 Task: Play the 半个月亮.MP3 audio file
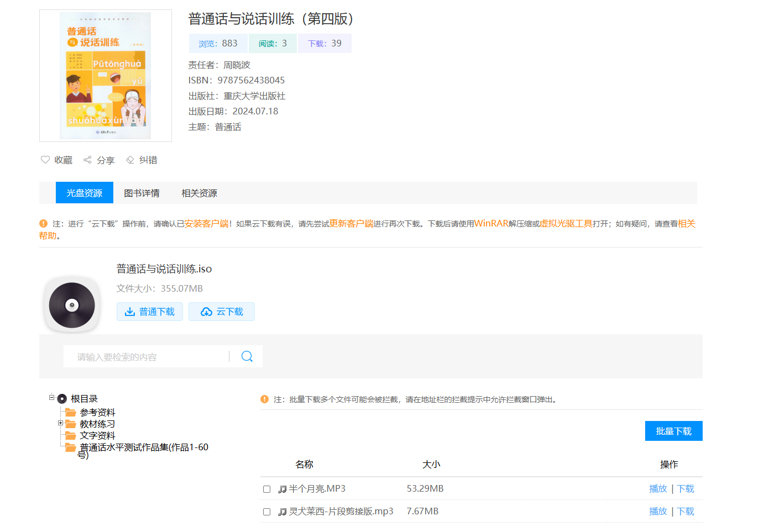[658, 489]
